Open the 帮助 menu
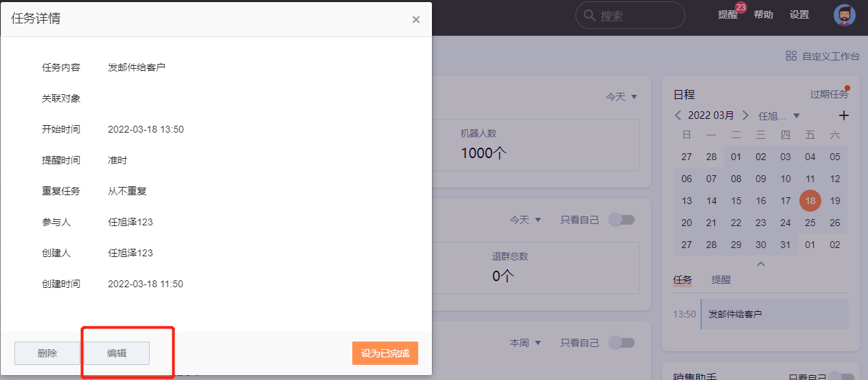868x380 pixels. (x=763, y=14)
